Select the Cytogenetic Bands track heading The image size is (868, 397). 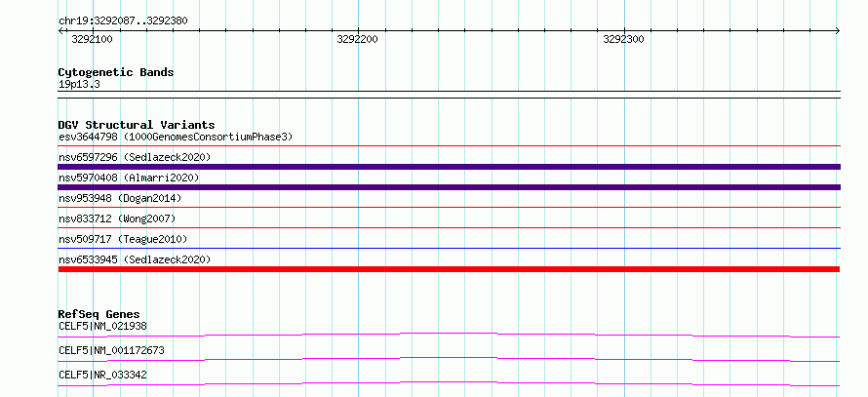click(116, 72)
